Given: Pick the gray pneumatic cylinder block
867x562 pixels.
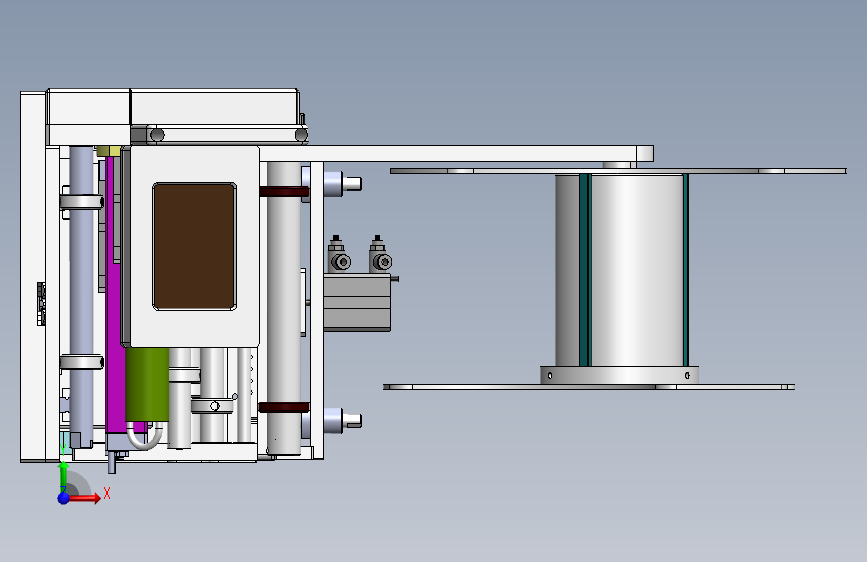Looking at the screenshot, I should tap(357, 303).
